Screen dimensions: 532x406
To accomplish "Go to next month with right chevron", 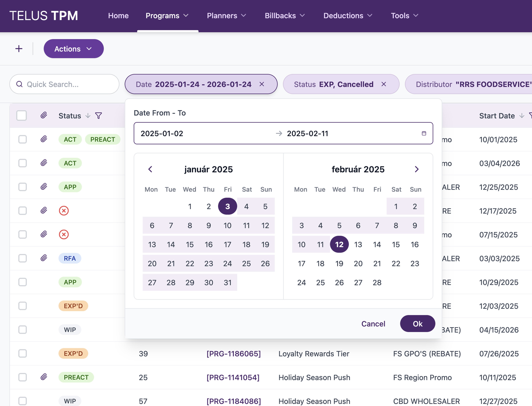I will pos(416,169).
